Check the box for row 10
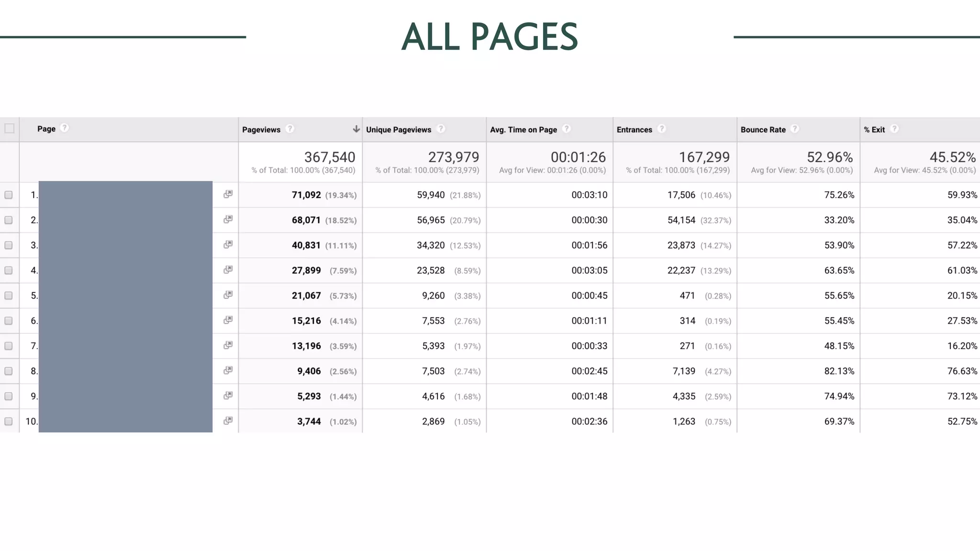Image resolution: width=980 pixels, height=551 pixels. coord(9,421)
